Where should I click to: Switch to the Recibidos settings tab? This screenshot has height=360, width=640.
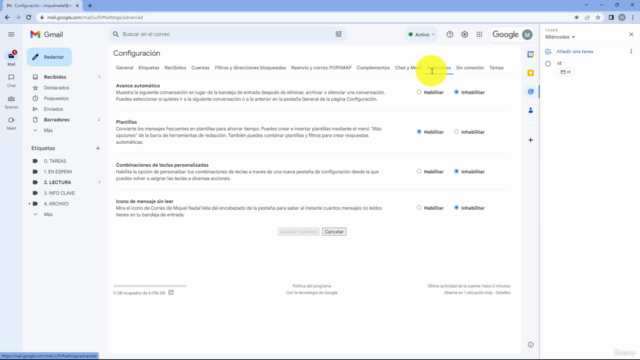tap(176, 68)
